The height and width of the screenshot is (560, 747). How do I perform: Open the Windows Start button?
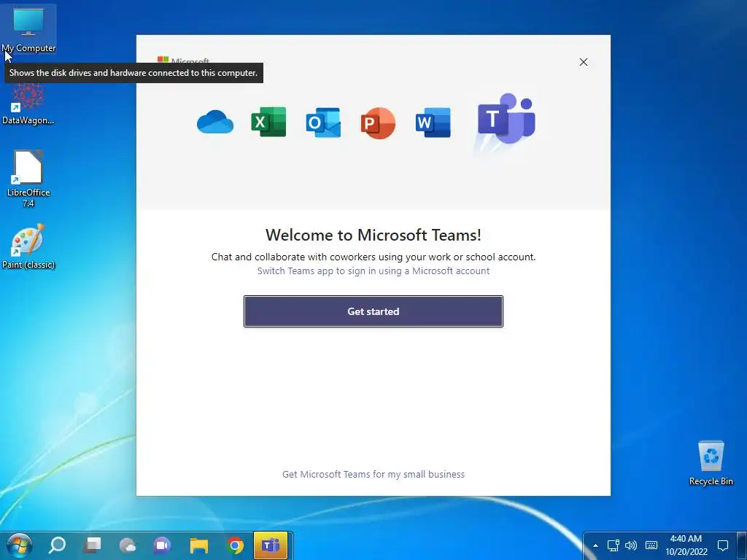(x=20, y=545)
